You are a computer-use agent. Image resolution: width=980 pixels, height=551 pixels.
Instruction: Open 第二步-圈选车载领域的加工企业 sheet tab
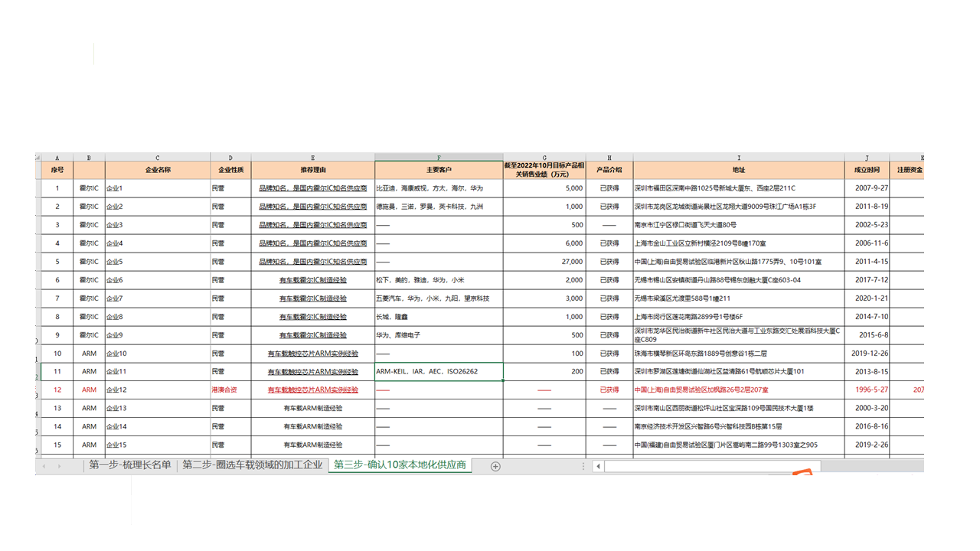coord(252,465)
